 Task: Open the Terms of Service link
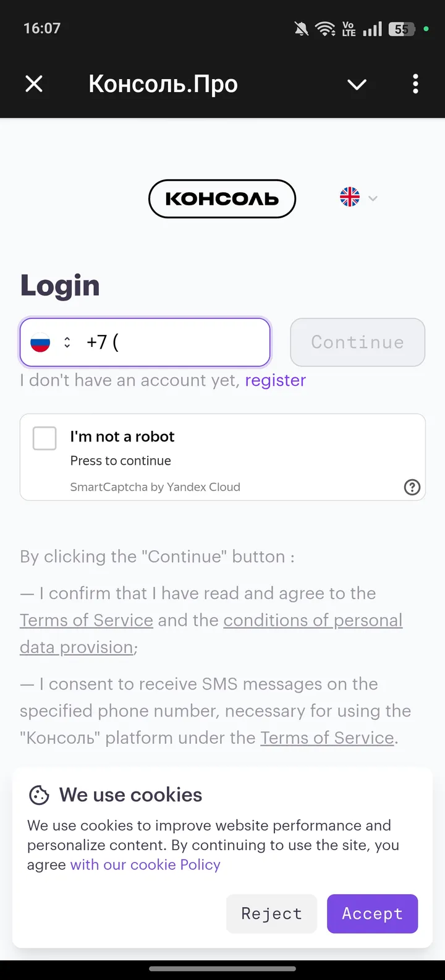click(86, 620)
